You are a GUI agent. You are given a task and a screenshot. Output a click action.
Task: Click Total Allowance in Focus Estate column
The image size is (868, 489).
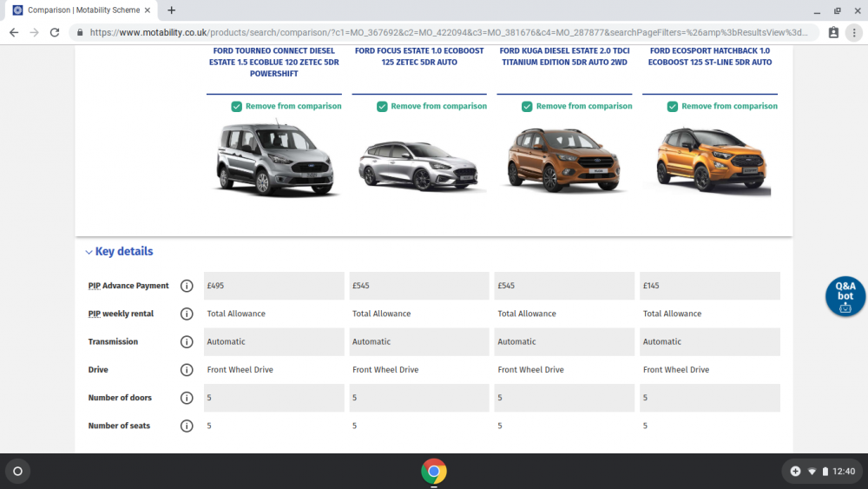click(381, 314)
